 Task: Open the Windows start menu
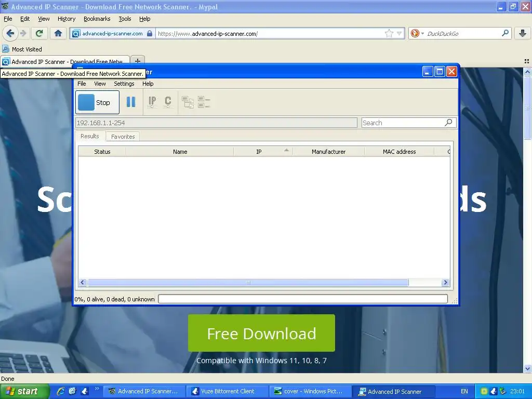click(24, 392)
